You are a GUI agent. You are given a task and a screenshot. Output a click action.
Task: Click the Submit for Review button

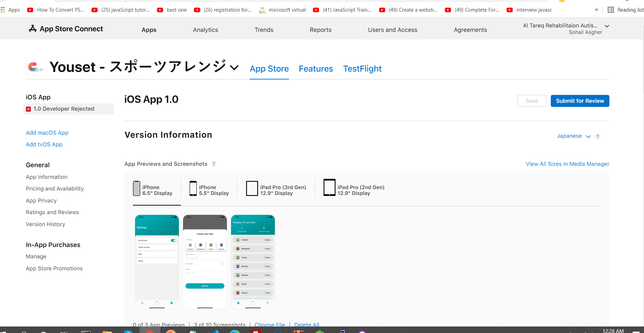pos(580,101)
